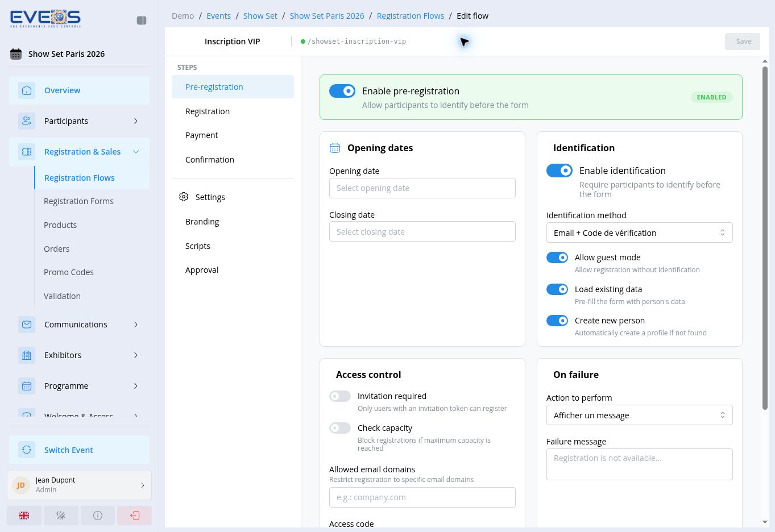Click the Participants people icon

(27, 121)
